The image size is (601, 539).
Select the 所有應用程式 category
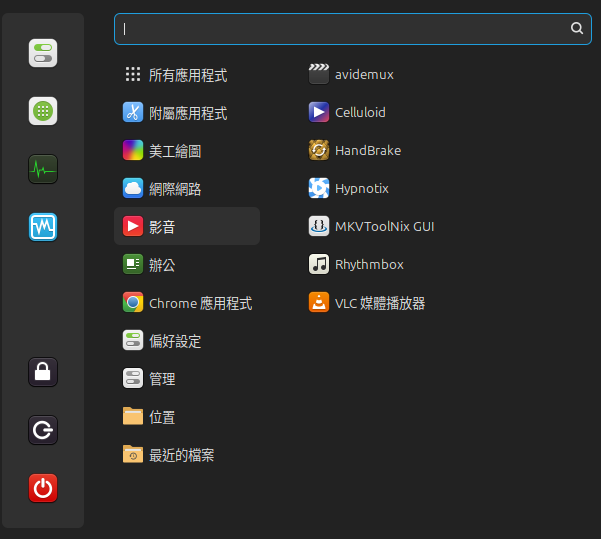pos(187,74)
